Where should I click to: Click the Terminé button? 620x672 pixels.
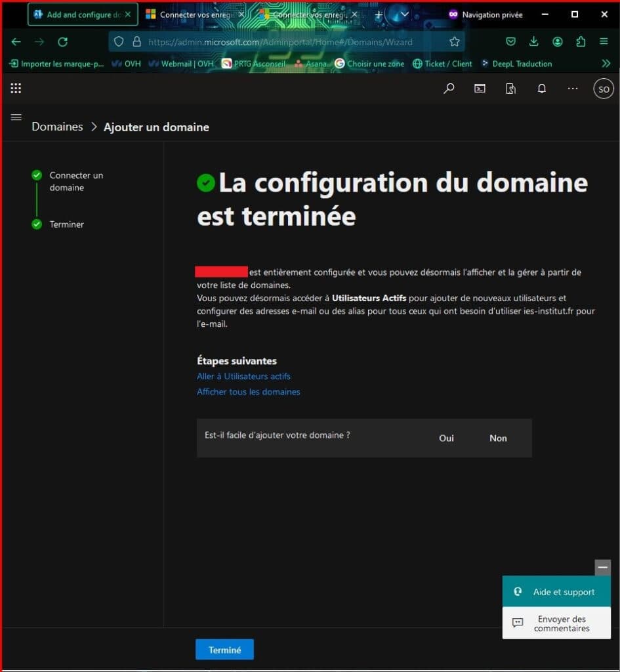coord(224,650)
